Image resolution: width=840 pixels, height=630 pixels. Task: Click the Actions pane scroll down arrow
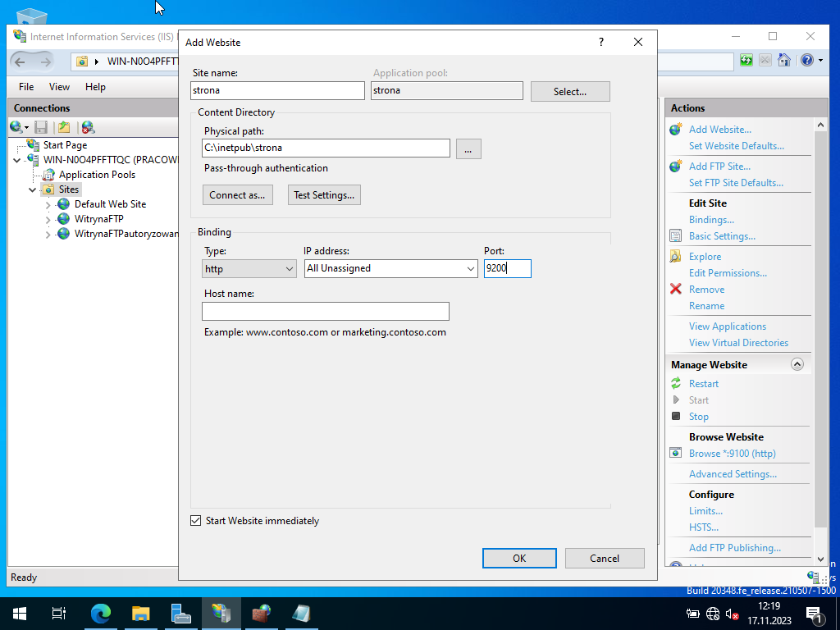820,559
